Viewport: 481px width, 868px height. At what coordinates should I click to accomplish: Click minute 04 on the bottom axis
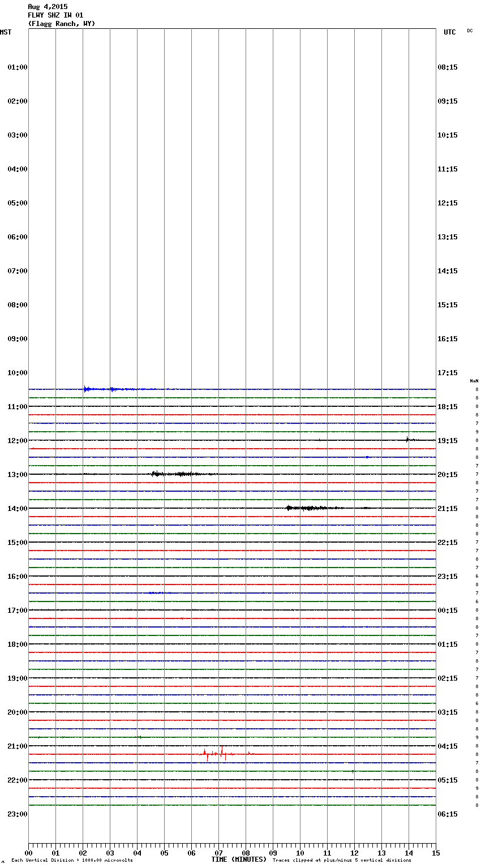[137, 853]
